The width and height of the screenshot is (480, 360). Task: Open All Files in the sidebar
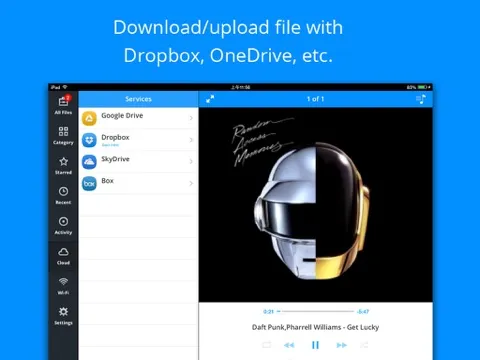point(63,105)
